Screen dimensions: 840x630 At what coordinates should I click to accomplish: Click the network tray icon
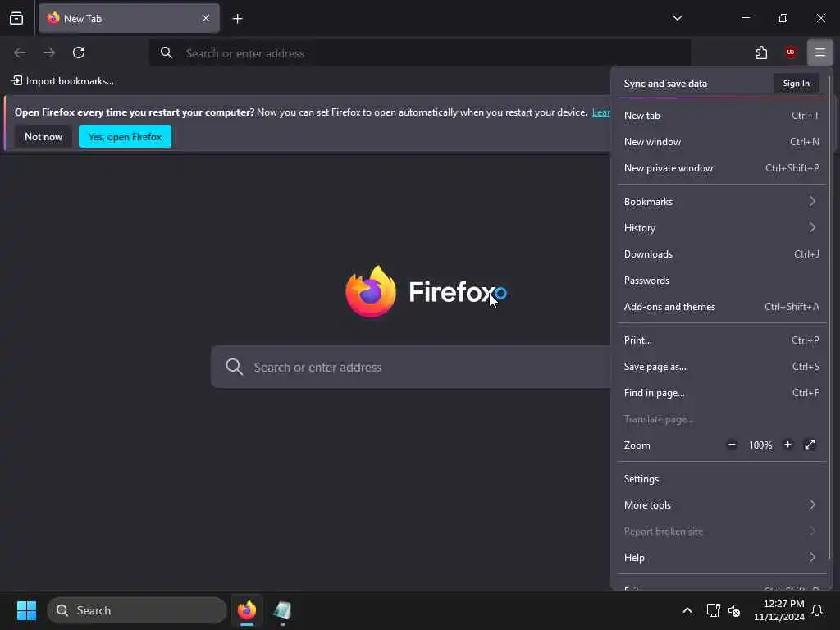(x=713, y=610)
